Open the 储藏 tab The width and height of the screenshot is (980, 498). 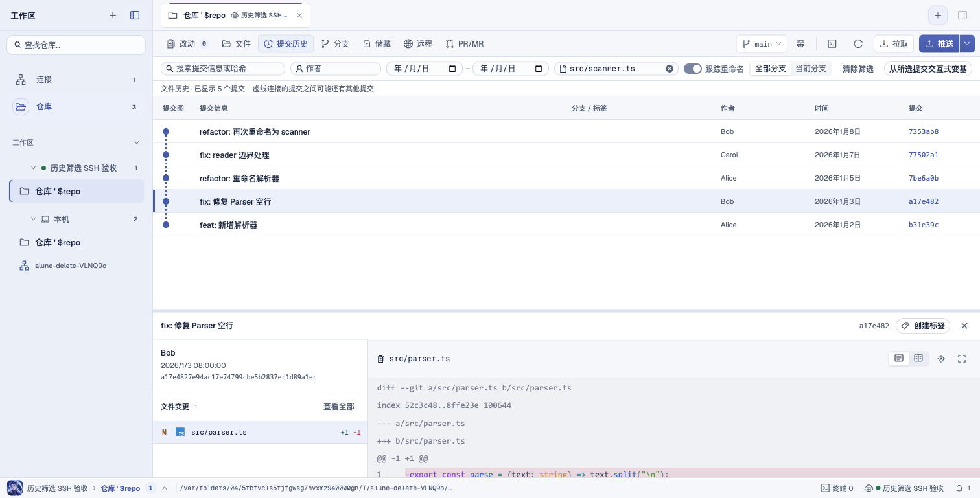pyautogui.click(x=377, y=44)
